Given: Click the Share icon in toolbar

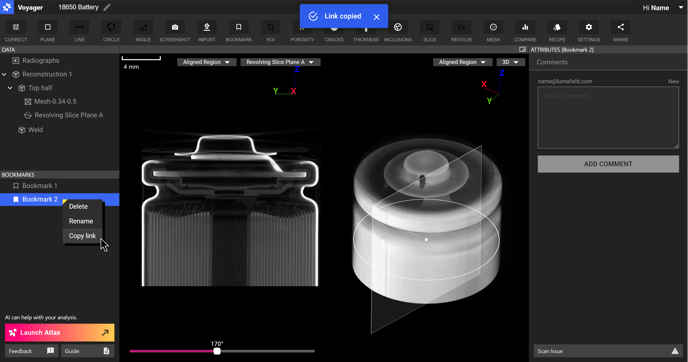Looking at the screenshot, I should click(620, 27).
